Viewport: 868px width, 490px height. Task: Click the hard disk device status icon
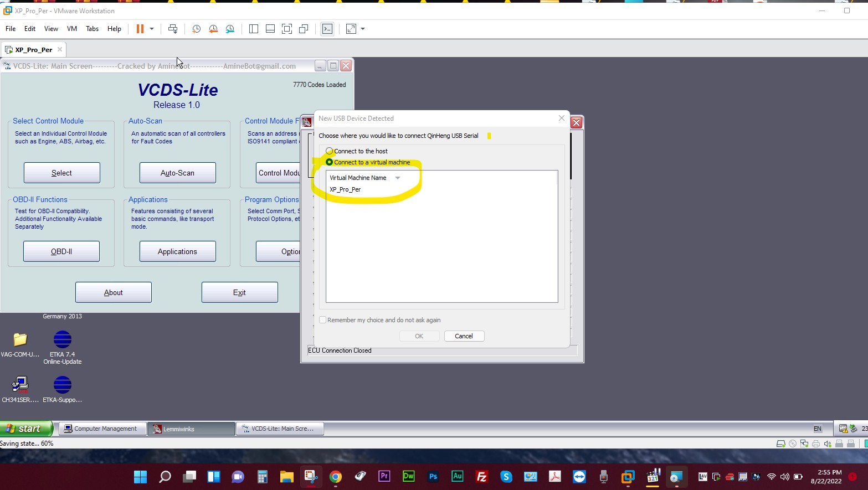(780, 443)
